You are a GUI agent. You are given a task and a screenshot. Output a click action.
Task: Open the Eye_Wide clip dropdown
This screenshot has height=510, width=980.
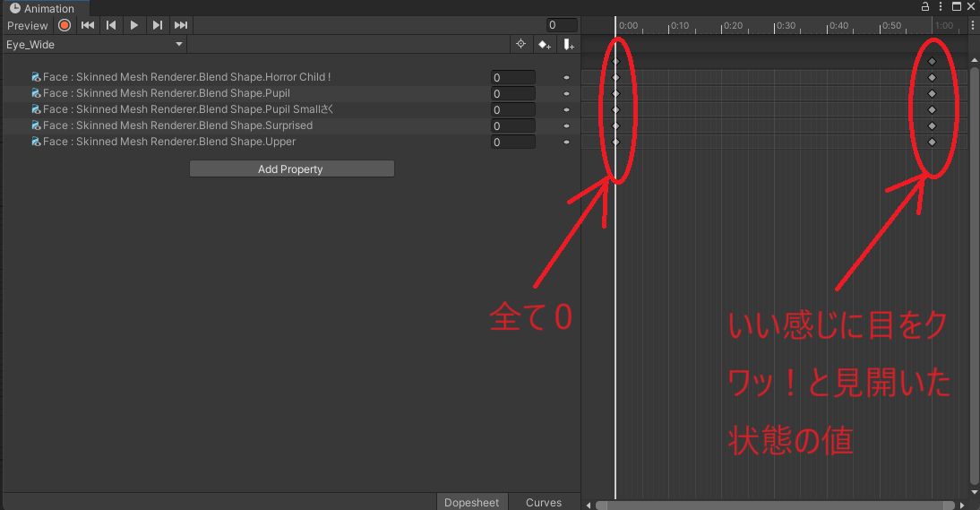[x=94, y=45]
